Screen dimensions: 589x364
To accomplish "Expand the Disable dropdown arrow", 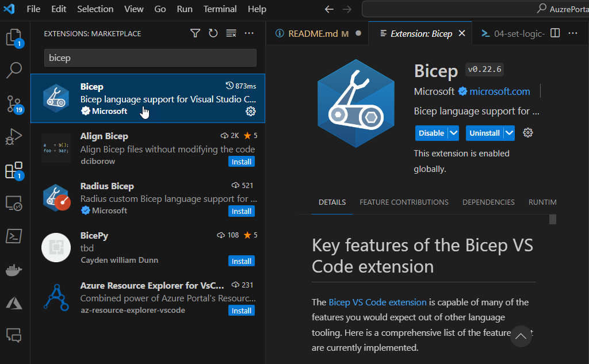I will coord(453,133).
